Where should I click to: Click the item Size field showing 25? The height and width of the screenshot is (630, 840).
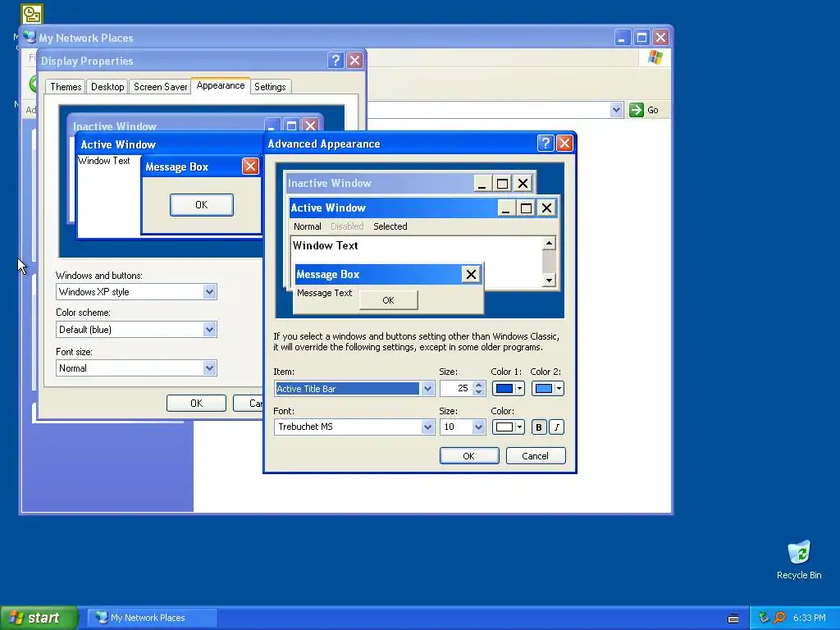(456, 388)
